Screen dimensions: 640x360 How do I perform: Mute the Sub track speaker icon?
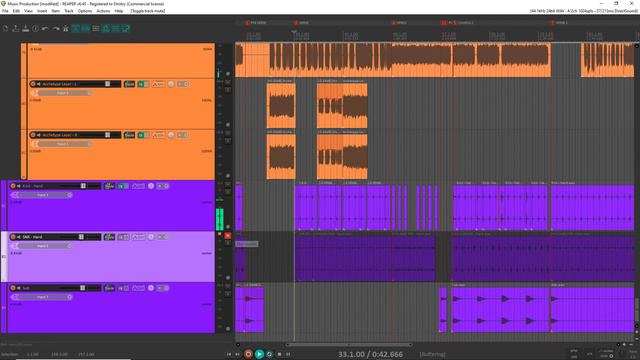(19, 288)
